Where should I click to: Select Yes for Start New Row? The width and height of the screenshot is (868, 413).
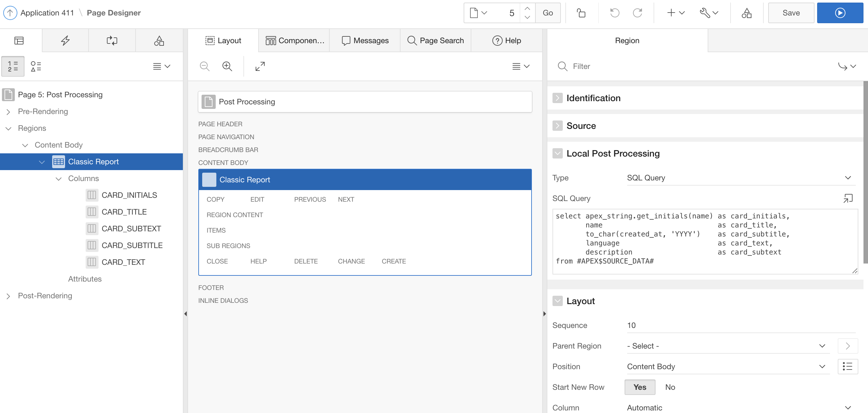click(x=639, y=387)
